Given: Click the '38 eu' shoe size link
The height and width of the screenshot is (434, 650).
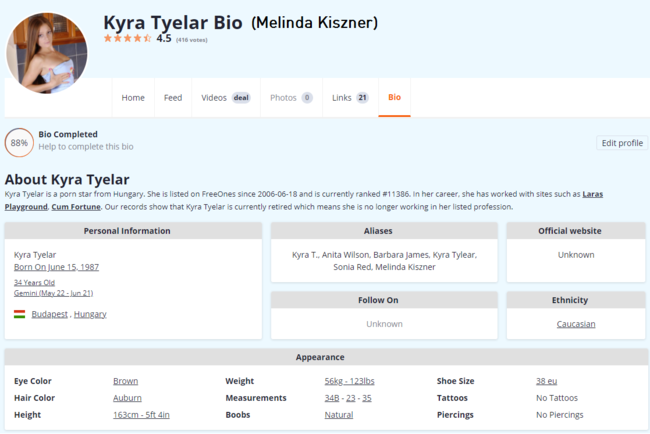Looking at the screenshot, I should tap(546, 381).
